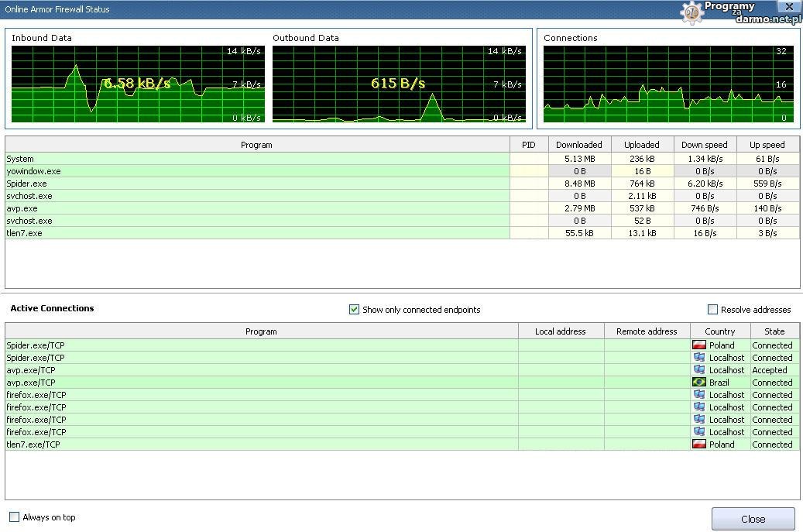This screenshot has height=532, width=803.
Task: Click the Localhost icon in last firefox.exe row
Action: [699, 432]
